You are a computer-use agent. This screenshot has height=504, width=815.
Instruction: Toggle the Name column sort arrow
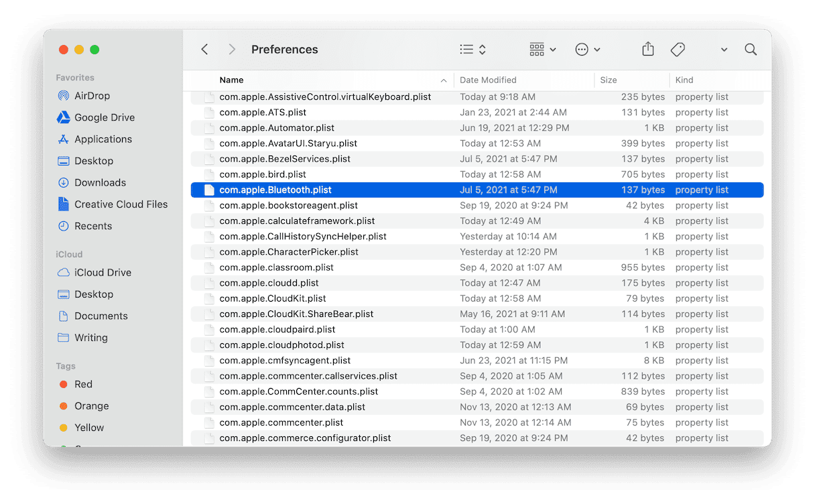444,80
